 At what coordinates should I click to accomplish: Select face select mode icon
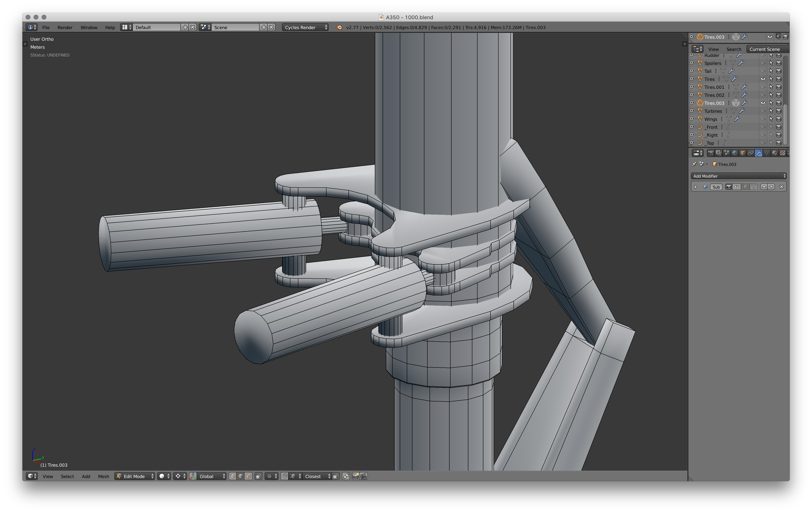point(248,476)
